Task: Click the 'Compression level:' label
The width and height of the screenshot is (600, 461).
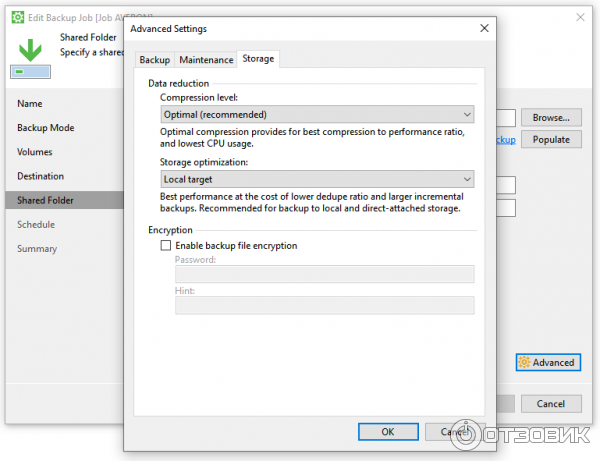Action: click(x=199, y=98)
